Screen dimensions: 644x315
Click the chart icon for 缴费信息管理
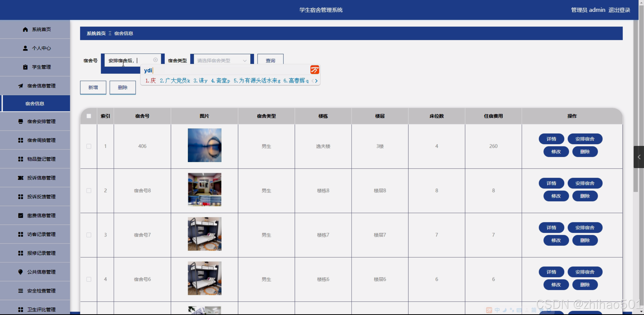tap(21, 215)
